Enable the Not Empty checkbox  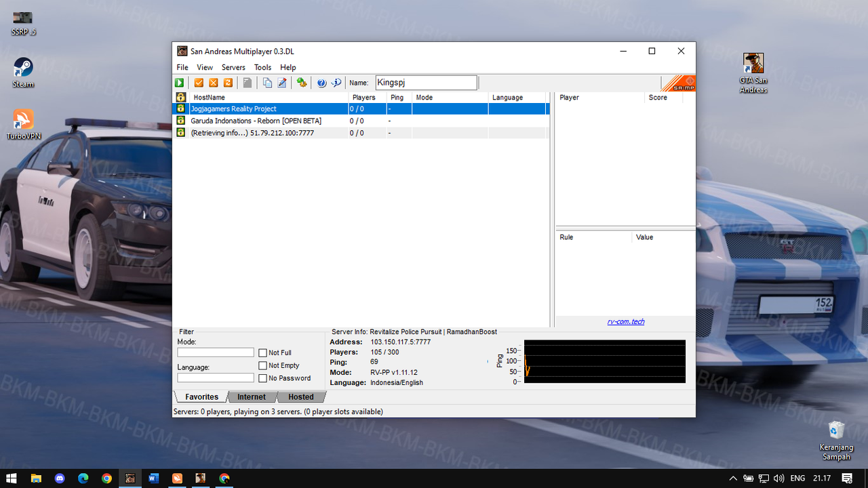tap(263, 366)
